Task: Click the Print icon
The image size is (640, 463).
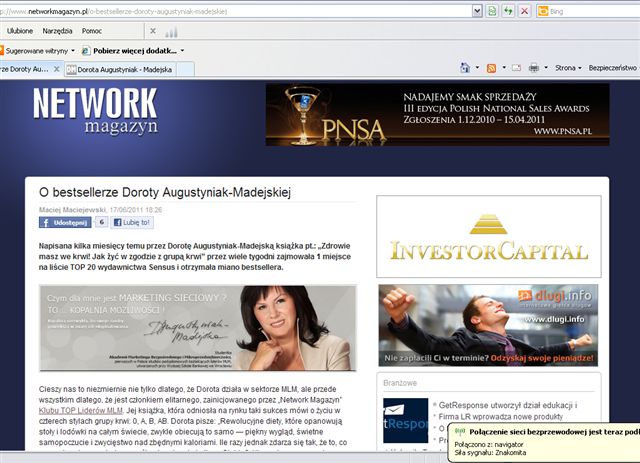Action: pyautogui.click(x=533, y=68)
